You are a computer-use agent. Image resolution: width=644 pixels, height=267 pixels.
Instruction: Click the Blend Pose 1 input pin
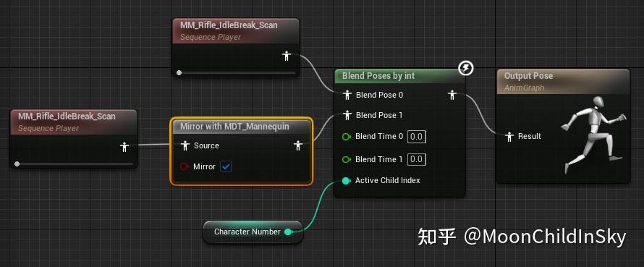(x=347, y=115)
